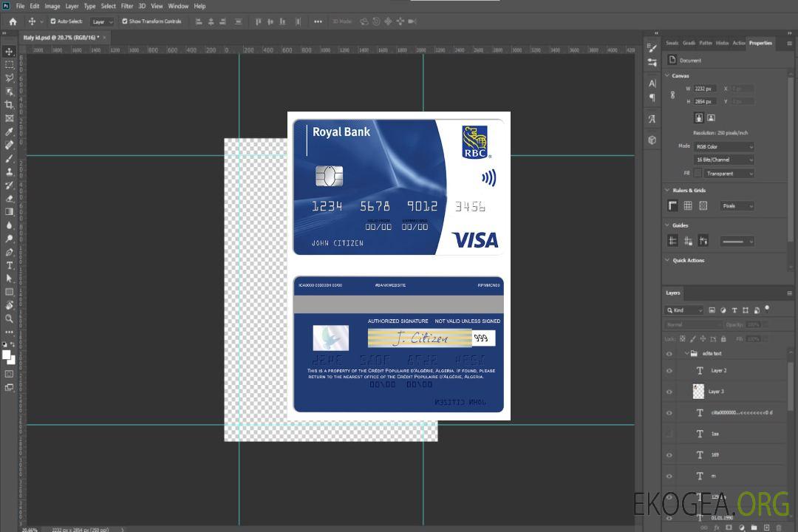Hide the 'adite text' group layer
Viewport: 798px width, 532px height.
coord(669,354)
